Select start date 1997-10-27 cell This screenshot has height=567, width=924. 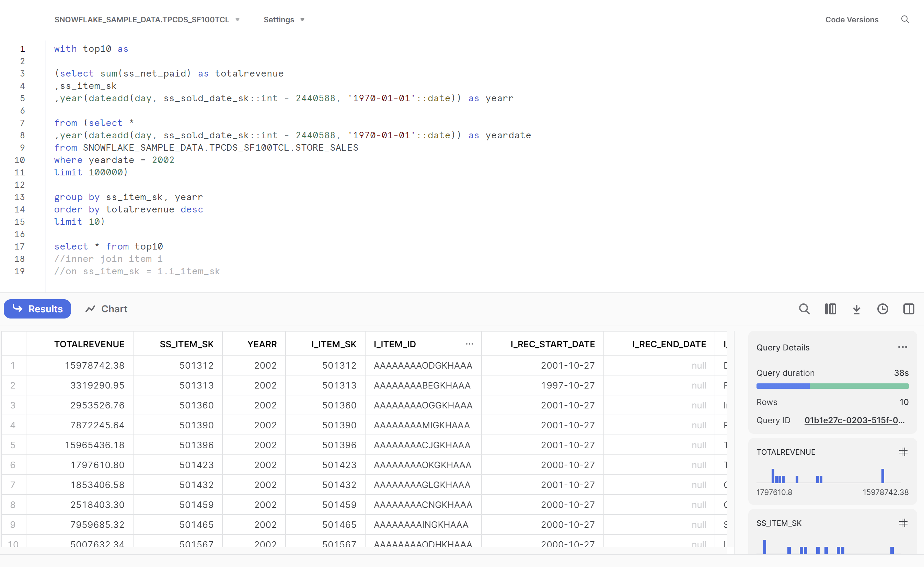pyautogui.click(x=543, y=385)
